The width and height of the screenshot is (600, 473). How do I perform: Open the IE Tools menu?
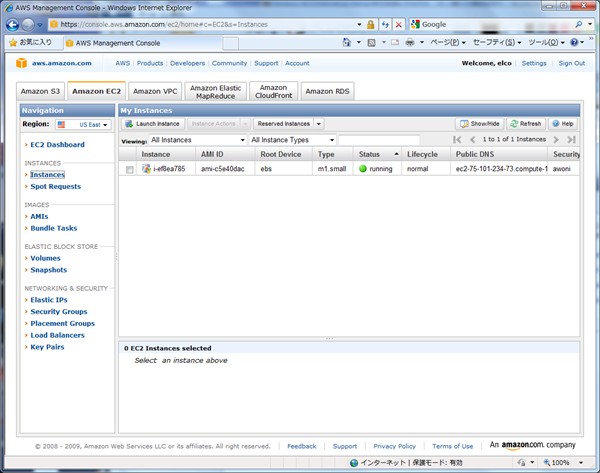coord(546,42)
